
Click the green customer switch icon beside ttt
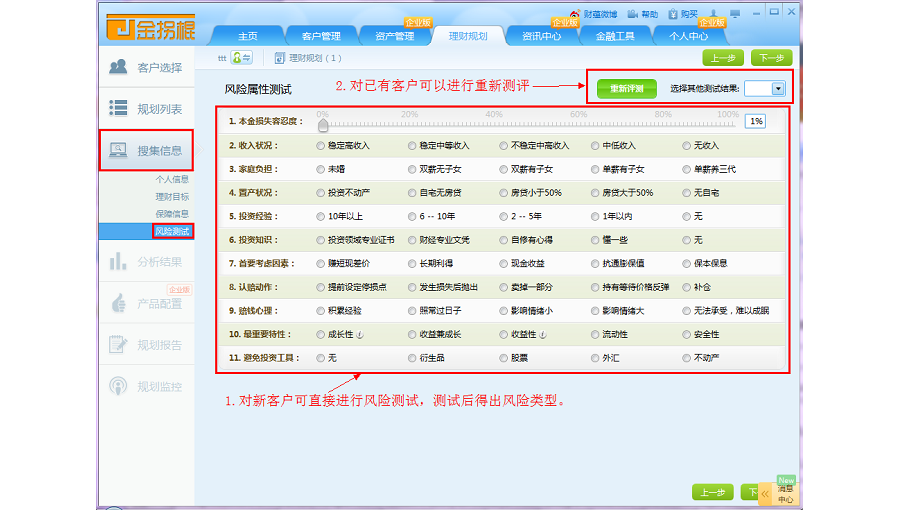click(x=241, y=58)
